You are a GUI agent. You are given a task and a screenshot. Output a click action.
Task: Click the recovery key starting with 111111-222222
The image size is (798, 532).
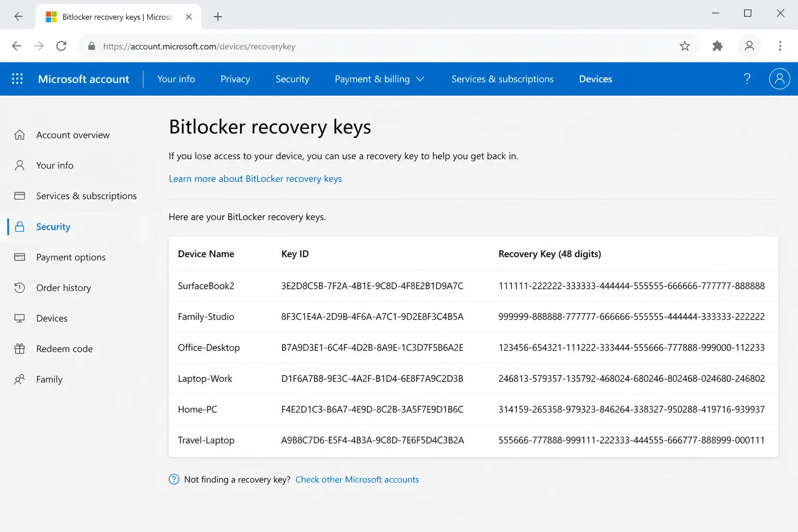tap(631, 286)
